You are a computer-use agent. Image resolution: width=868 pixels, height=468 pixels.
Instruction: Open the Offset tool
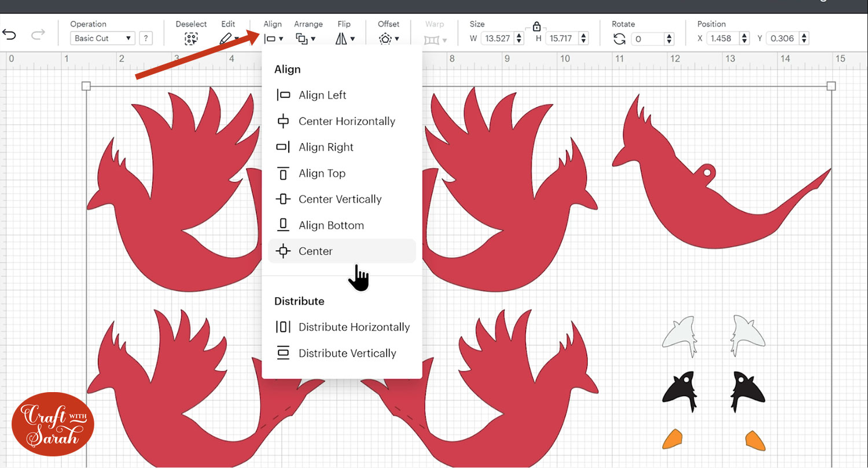pyautogui.click(x=389, y=39)
